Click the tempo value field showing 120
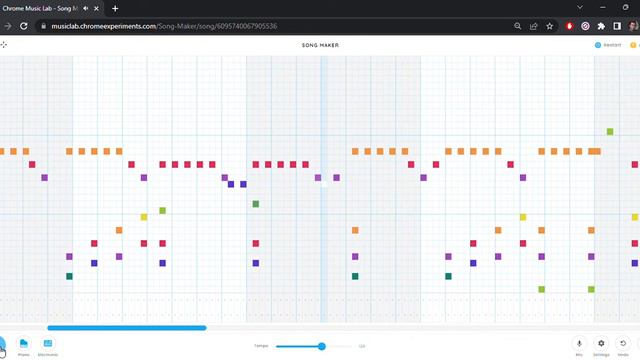This screenshot has height=360, width=640. 362,346
